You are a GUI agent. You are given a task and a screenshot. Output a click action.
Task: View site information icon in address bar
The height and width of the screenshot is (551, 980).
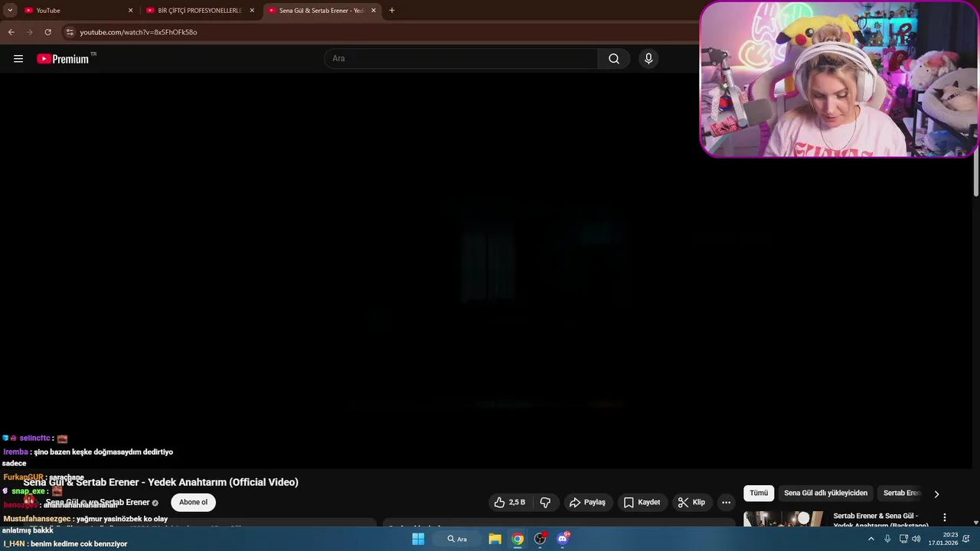69,32
